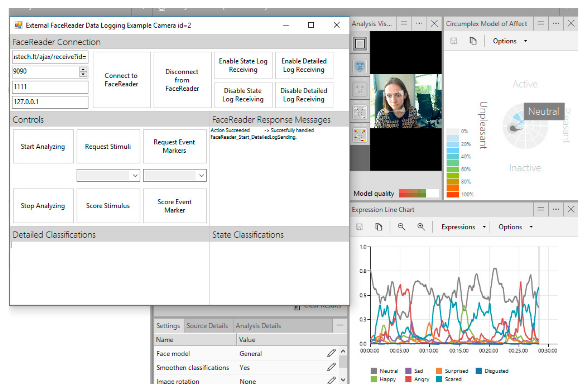588x392 pixels.
Task: Edit the Face model setting with pencil
Action: pos(331,353)
